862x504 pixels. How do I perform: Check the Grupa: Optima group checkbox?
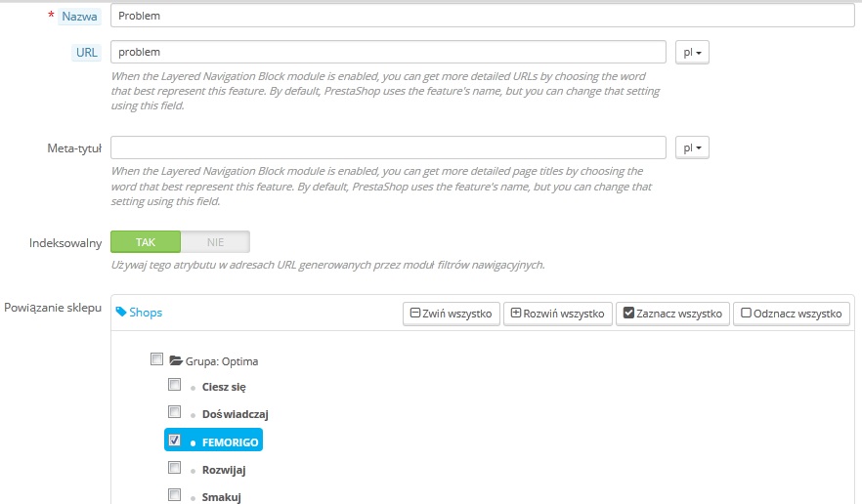(156, 359)
